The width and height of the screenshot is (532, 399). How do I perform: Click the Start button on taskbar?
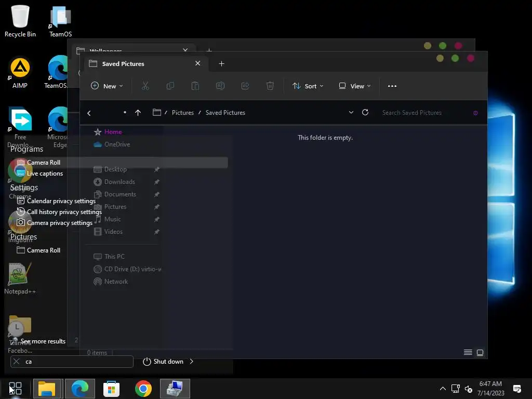15,389
